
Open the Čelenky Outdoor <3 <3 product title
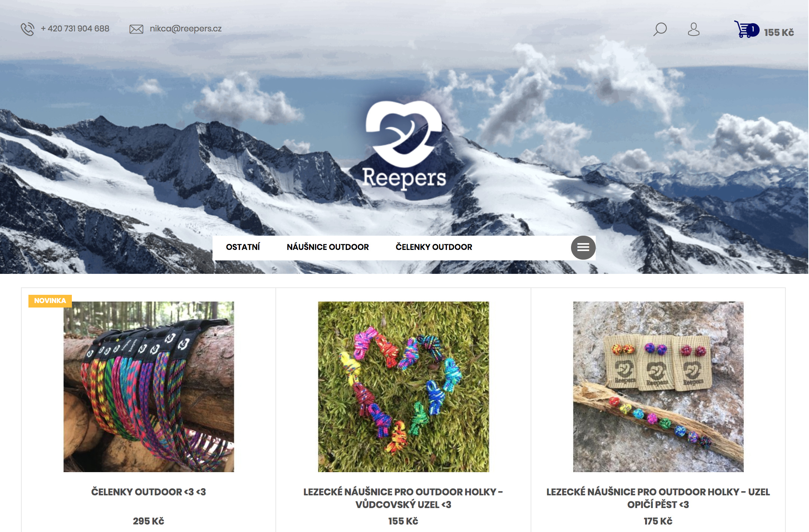pos(149,492)
